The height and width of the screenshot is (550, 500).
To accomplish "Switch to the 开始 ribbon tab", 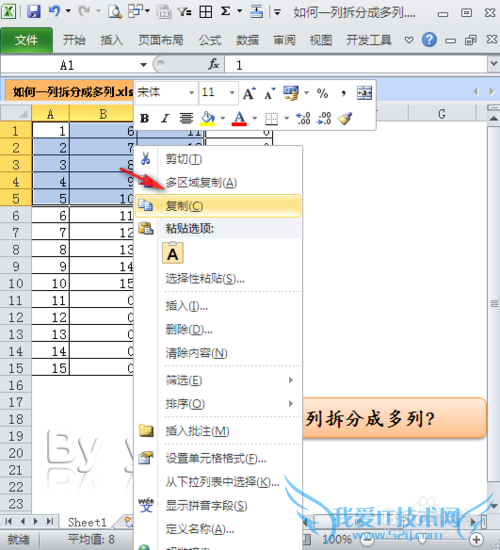I will 74,40.
